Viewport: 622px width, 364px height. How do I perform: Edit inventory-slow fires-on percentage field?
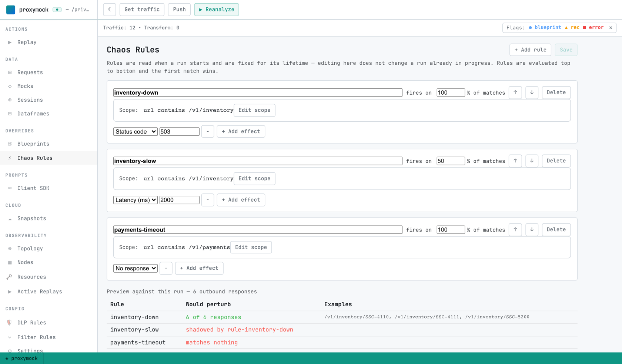pyautogui.click(x=451, y=161)
